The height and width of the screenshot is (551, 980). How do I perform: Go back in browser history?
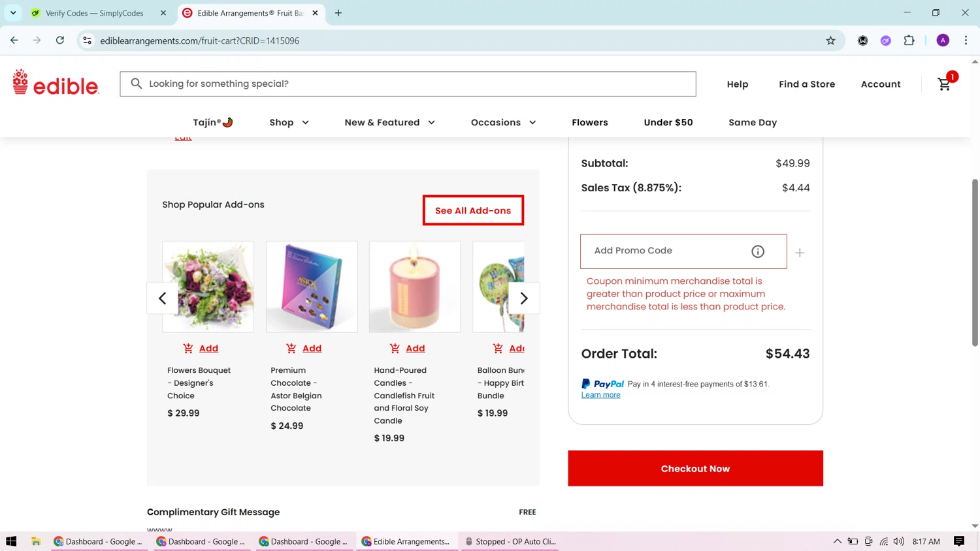14,40
